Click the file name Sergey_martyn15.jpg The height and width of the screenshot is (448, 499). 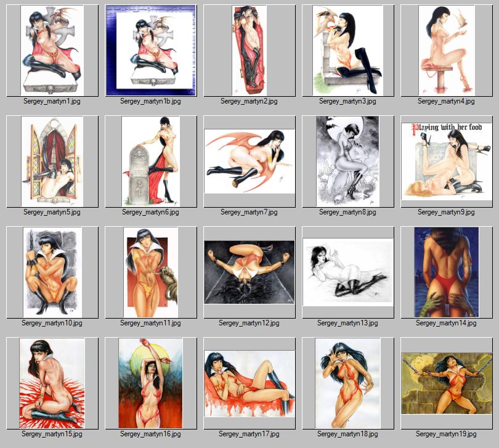pyautogui.click(x=52, y=434)
